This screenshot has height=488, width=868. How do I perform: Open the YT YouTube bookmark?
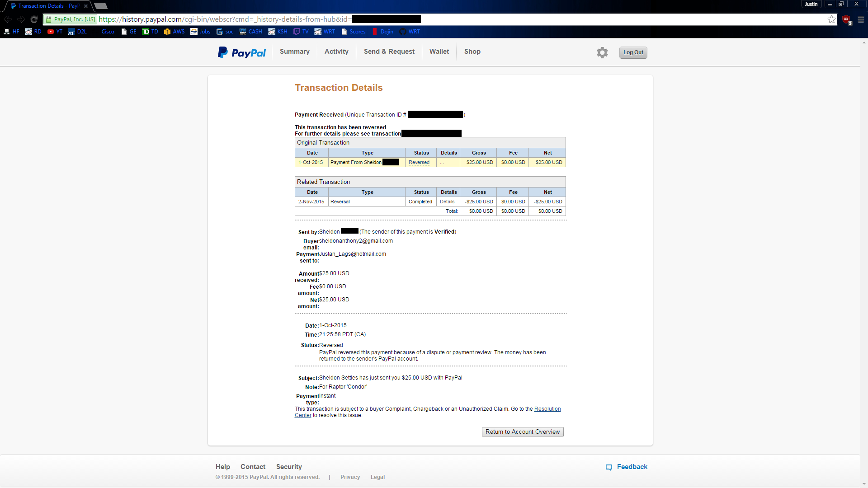pyautogui.click(x=55, y=32)
